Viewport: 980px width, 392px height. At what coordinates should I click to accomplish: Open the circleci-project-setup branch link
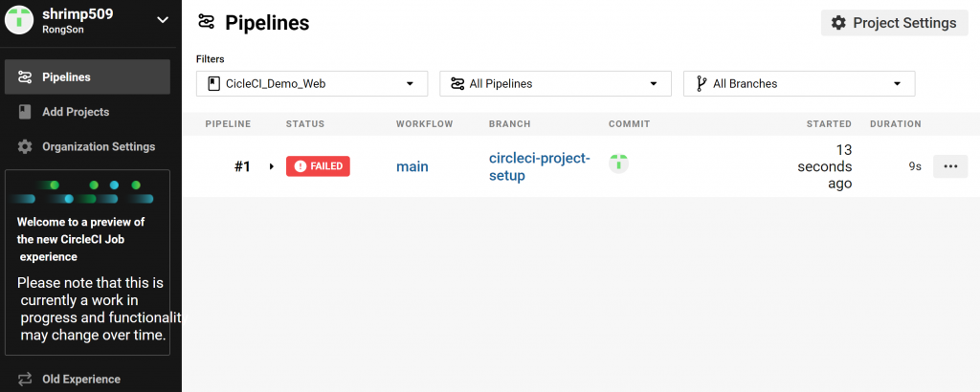(x=539, y=166)
